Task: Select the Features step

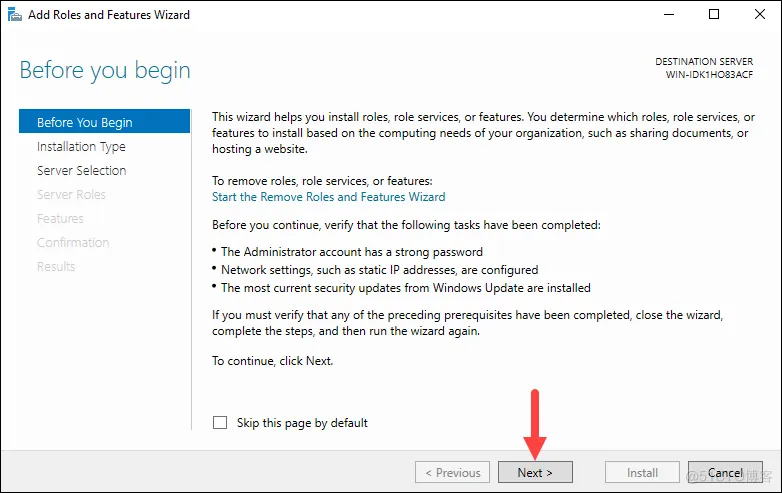Action: [x=60, y=218]
